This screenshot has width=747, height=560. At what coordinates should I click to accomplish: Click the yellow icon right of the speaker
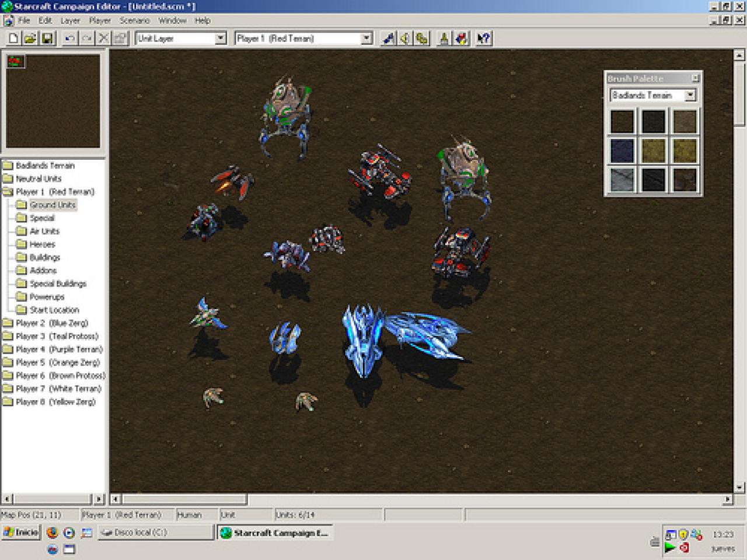pyautogui.click(x=422, y=38)
